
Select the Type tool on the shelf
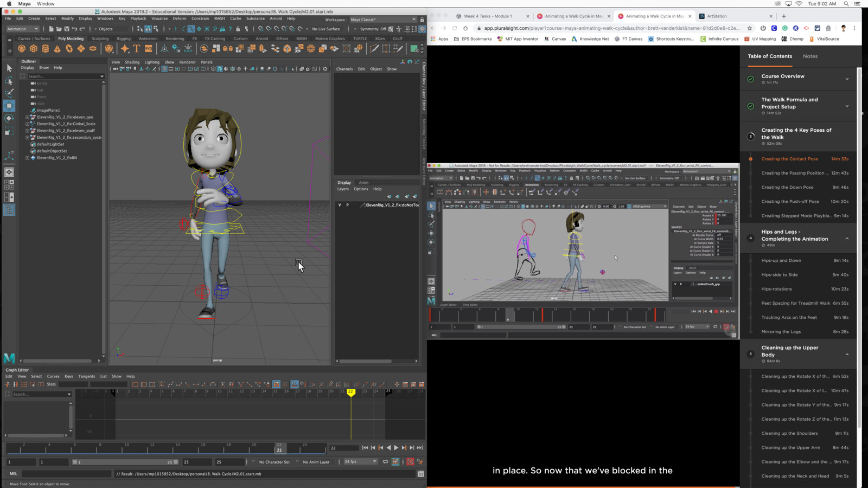pos(136,48)
